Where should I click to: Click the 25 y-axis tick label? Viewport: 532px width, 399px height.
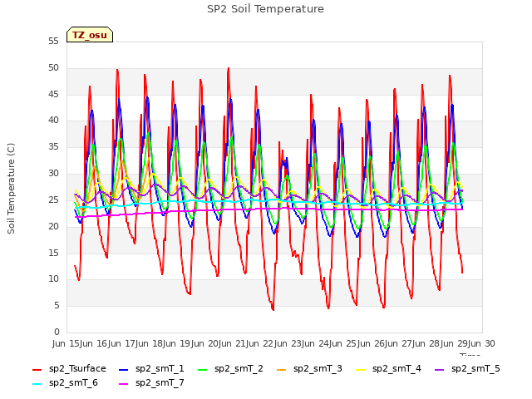click(x=53, y=199)
